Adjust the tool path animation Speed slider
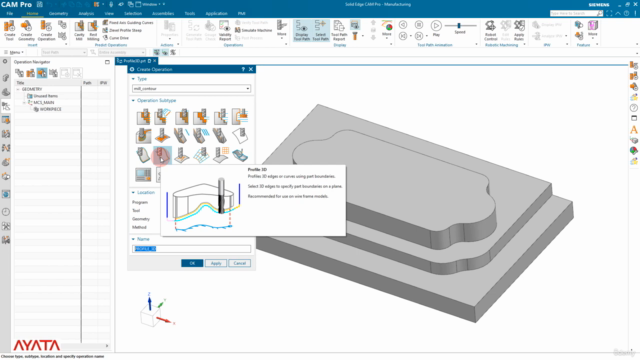The height and width of the screenshot is (360, 640). [x=459, y=26]
